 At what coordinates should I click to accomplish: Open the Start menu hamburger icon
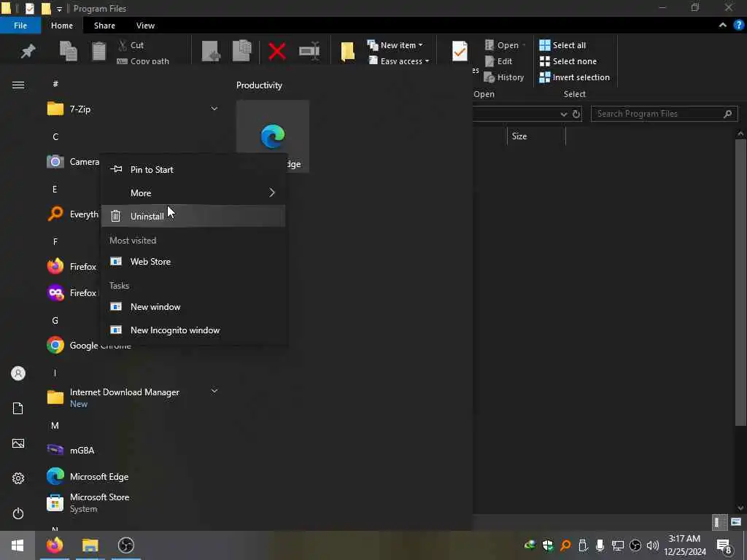point(18,85)
